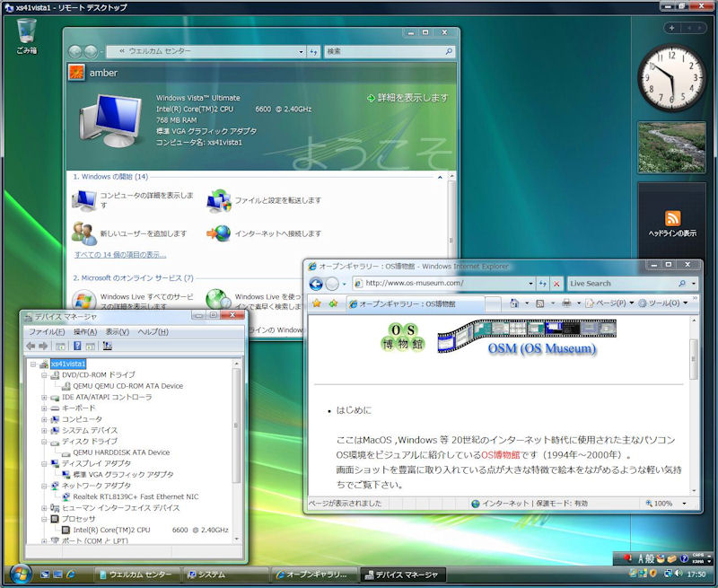The image size is (718, 588).
Task: Click the Home icon in Internet Explorer toolbar
Action: (514, 303)
